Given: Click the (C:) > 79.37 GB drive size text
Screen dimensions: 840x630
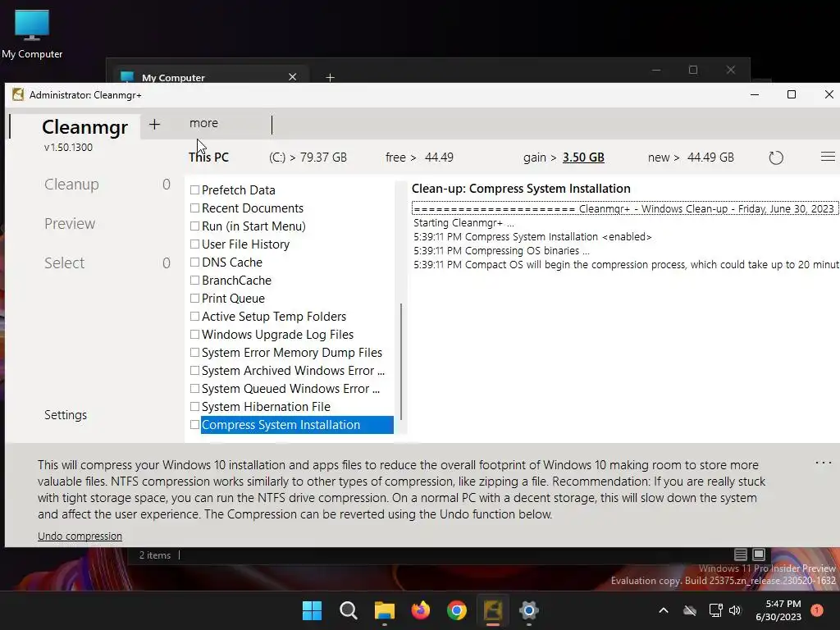Looking at the screenshot, I should pyautogui.click(x=308, y=157).
